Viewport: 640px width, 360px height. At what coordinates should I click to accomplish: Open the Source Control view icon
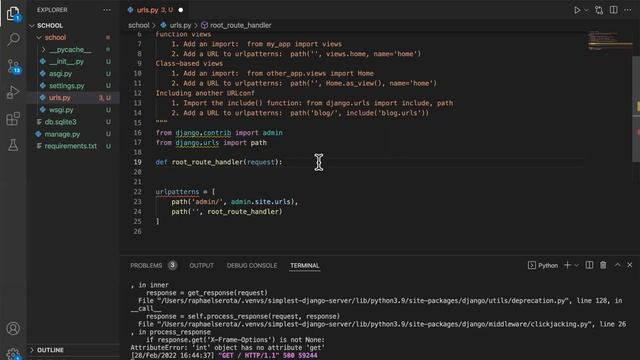tap(13, 66)
